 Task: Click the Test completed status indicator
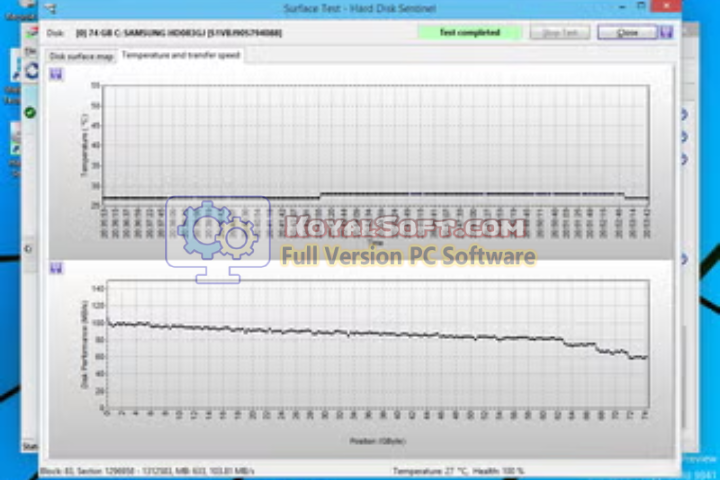coord(470,33)
